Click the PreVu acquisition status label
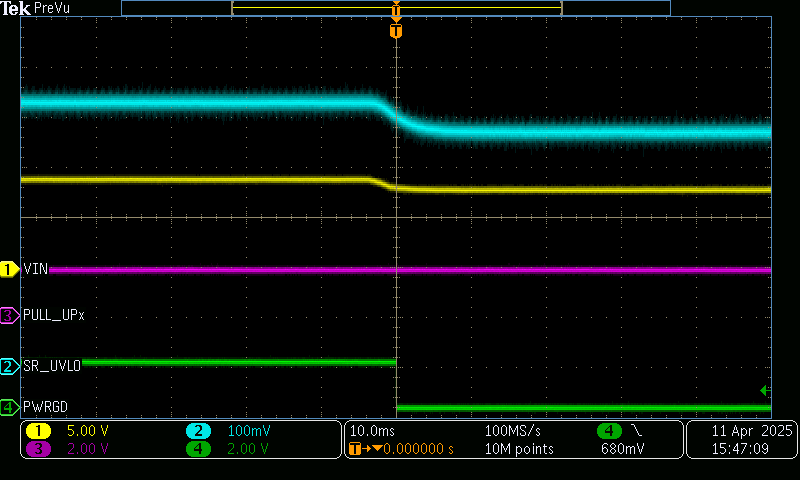Image resolution: width=800 pixels, height=480 pixels. click(52, 8)
